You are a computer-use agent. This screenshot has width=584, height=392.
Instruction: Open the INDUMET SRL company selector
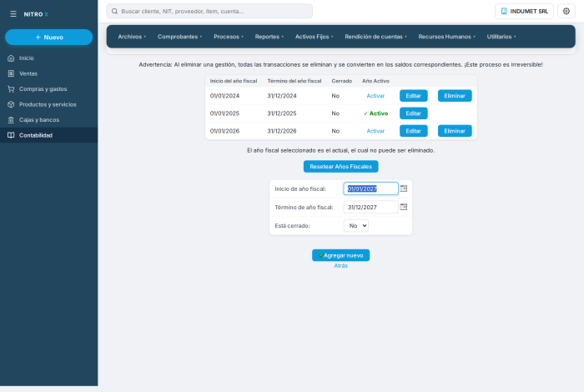524,11
